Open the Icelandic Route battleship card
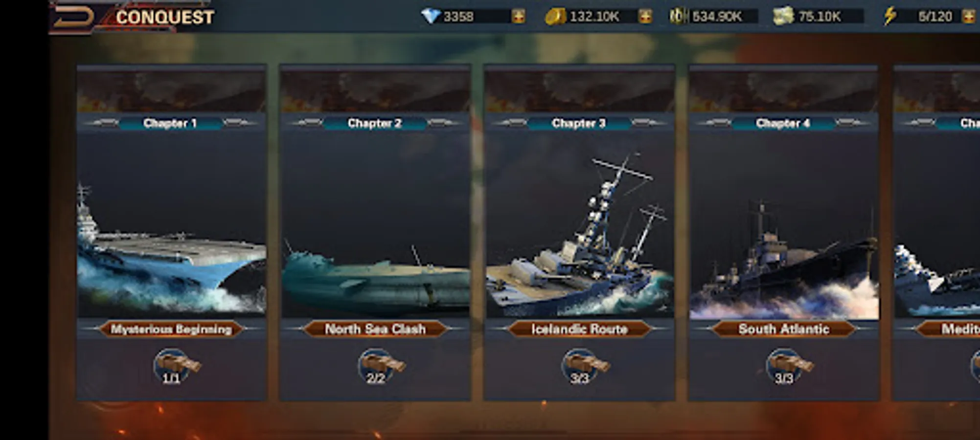The height and width of the screenshot is (440, 980). (580, 233)
